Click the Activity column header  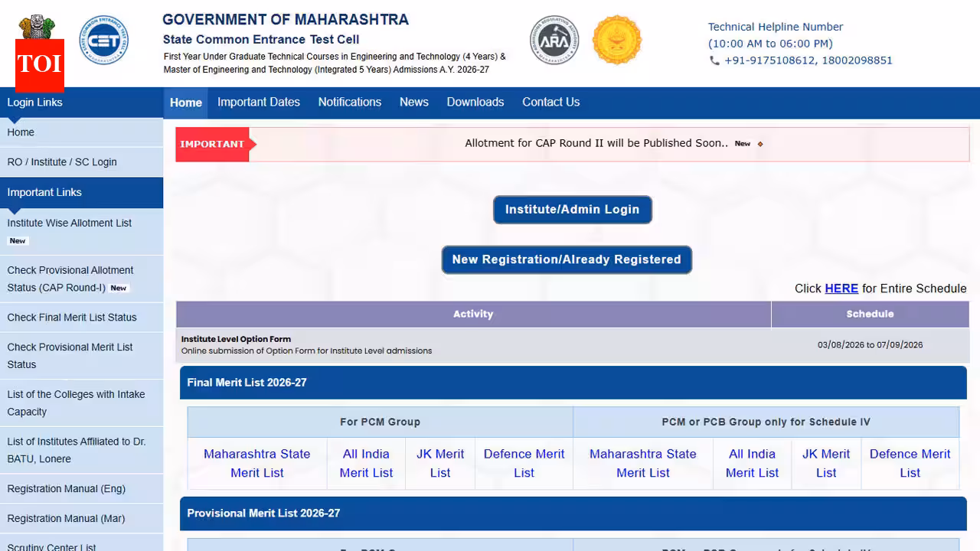pos(473,315)
